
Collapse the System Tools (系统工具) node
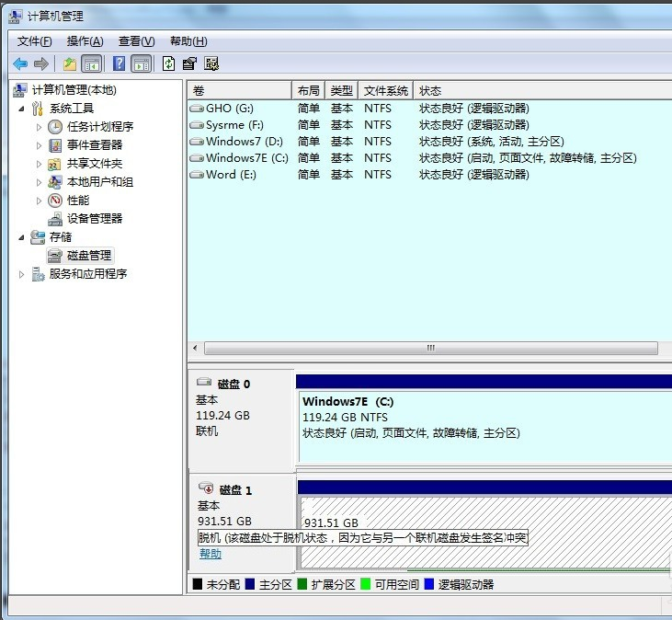(21, 109)
